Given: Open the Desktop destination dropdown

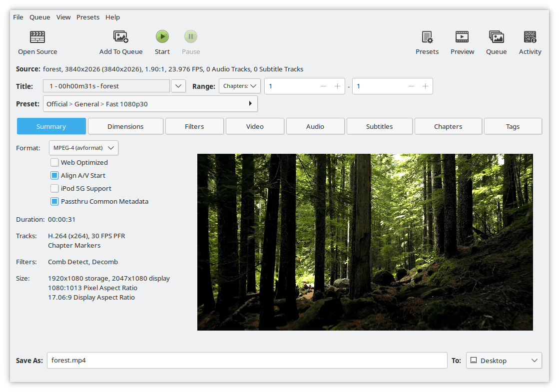Looking at the screenshot, I should tap(504, 360).
